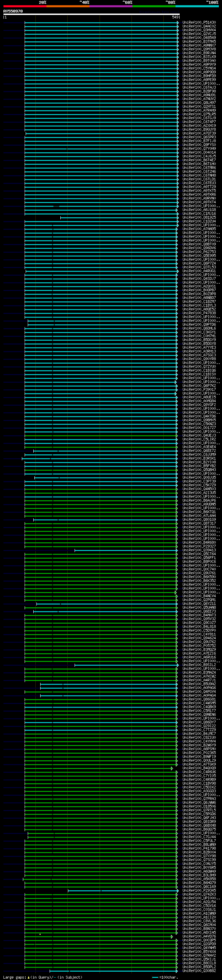Select the UniRef100_A9P9Y9 label
The width and height of the screenshot is (222, 980).
point(199,64)
